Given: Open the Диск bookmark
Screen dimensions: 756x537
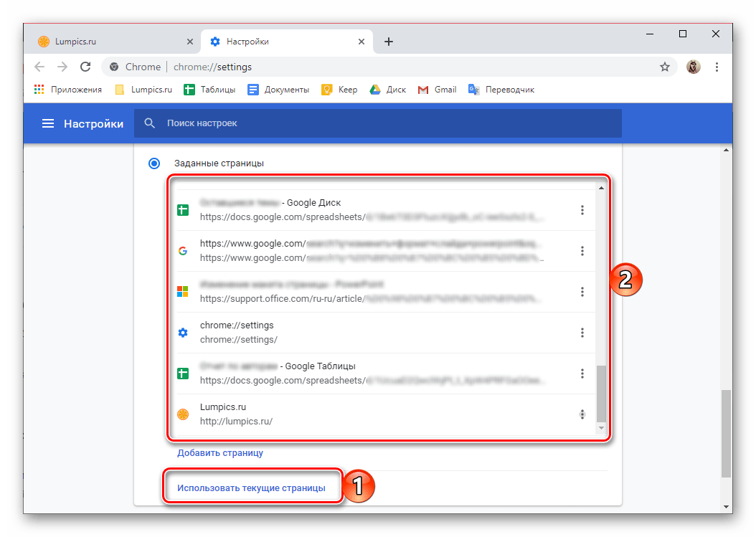Looking at the screenshot, I should point(387,90).
